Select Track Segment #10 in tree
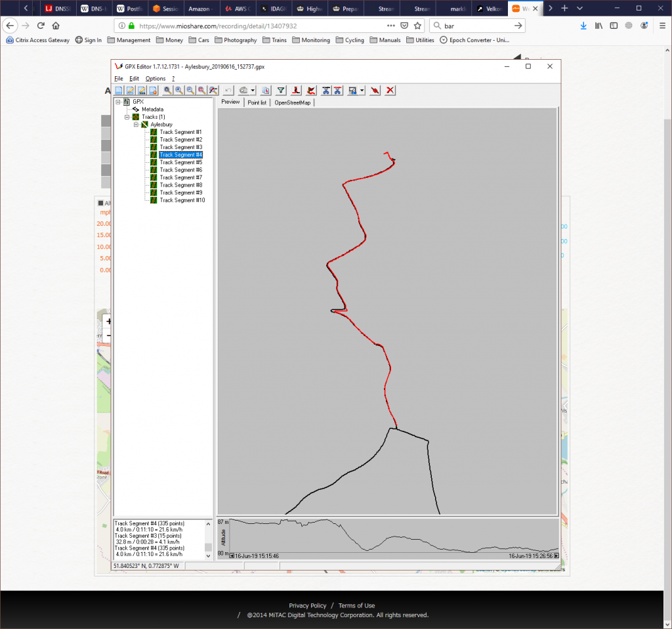The width and height of the screenshot is (672, 629). [182, 200]
